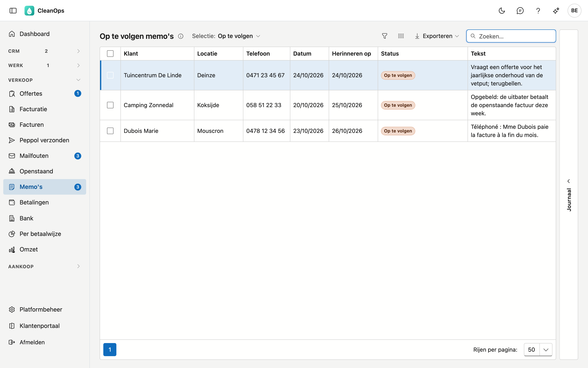The image size is (588, 368).
Task: Tick the checkbox for Tuincentrum De Linde
Action: point(110,75)
